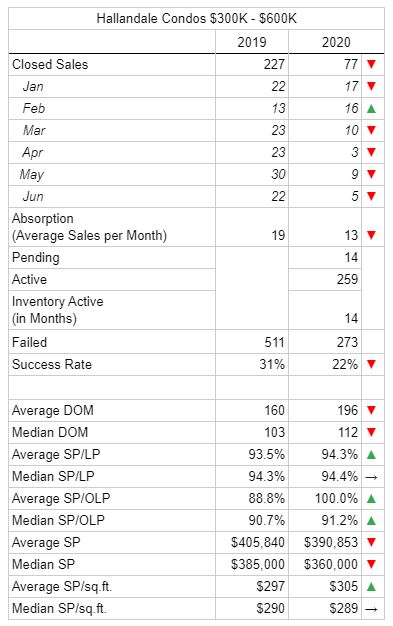
Task: Select the Pending row label
Action: [x=36, y=258]
